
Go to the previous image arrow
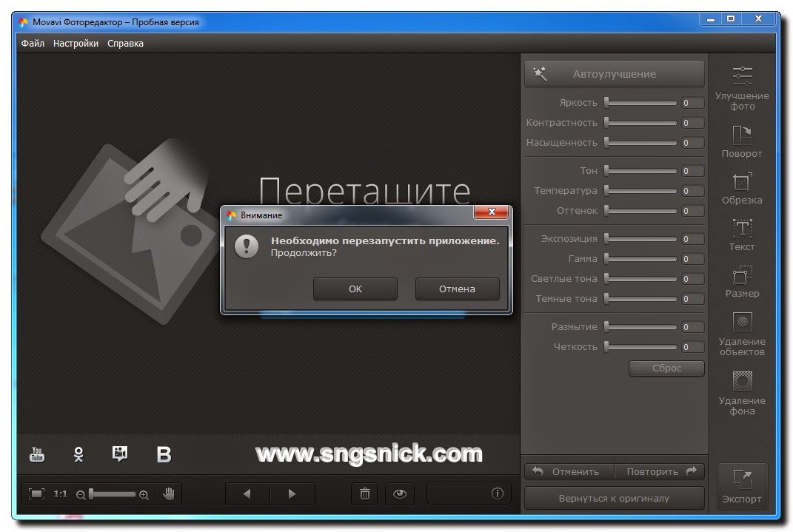pos(247,494)
